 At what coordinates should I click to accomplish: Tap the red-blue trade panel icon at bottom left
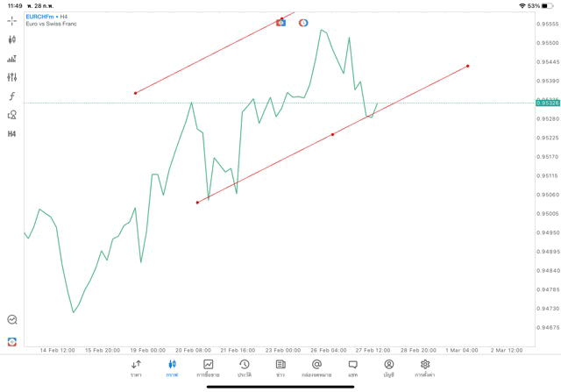pos(12,341)
